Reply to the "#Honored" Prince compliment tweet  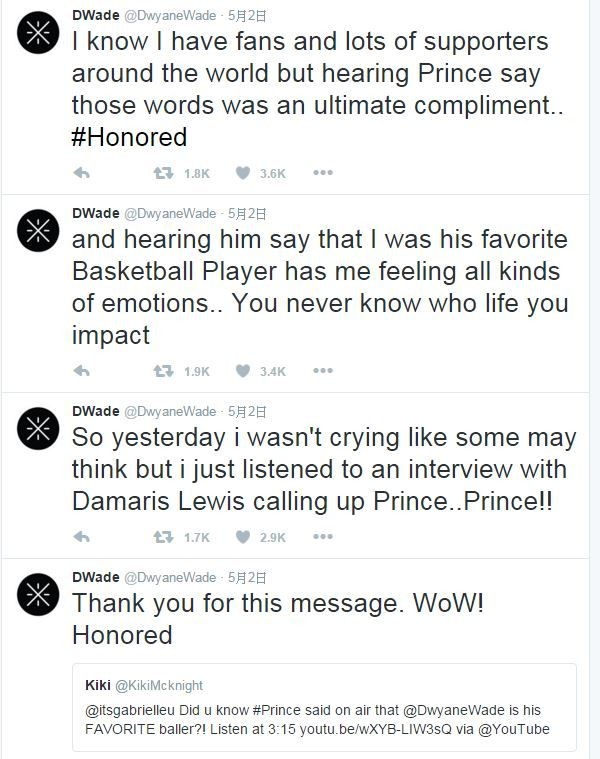[x=83, y=173]
